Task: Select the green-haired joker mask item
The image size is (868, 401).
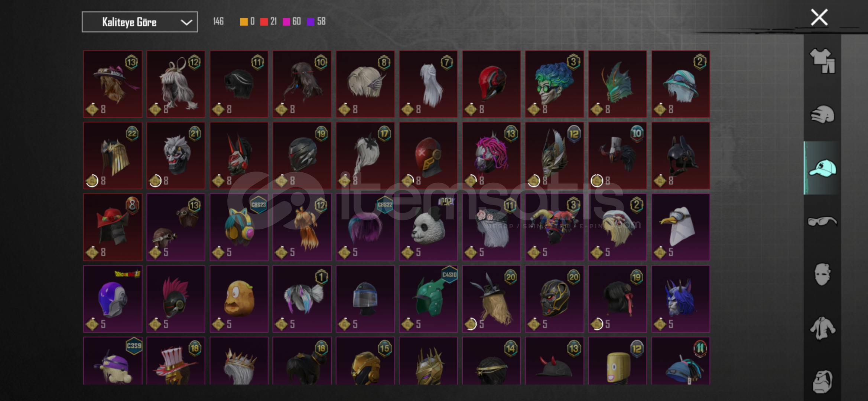Action: point(555,84)
